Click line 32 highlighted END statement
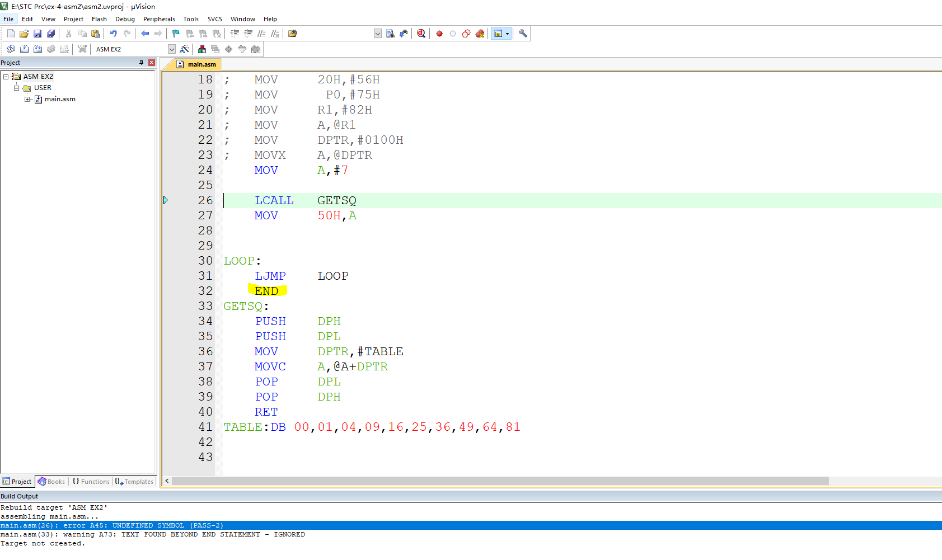The image size is (942, 560). click(x=267, y=291)
